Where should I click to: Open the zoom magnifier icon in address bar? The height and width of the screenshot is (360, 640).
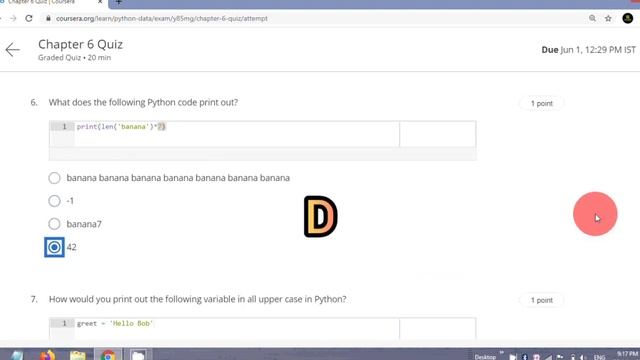click(592, 18)
